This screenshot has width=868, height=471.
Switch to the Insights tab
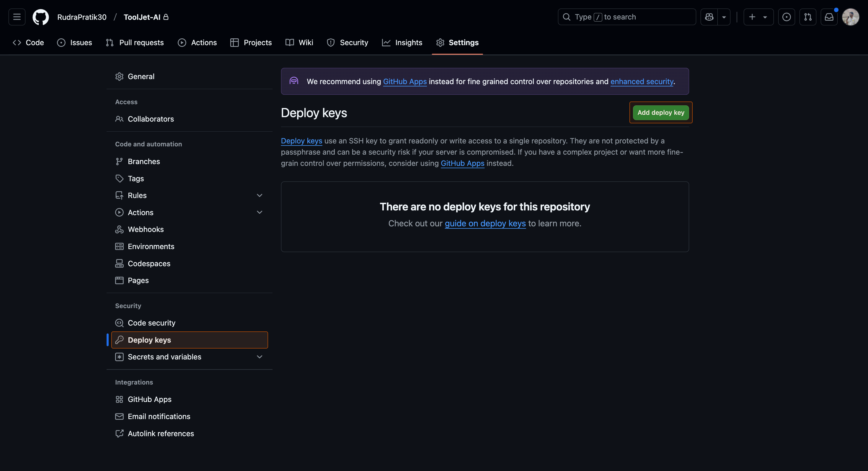402,42
